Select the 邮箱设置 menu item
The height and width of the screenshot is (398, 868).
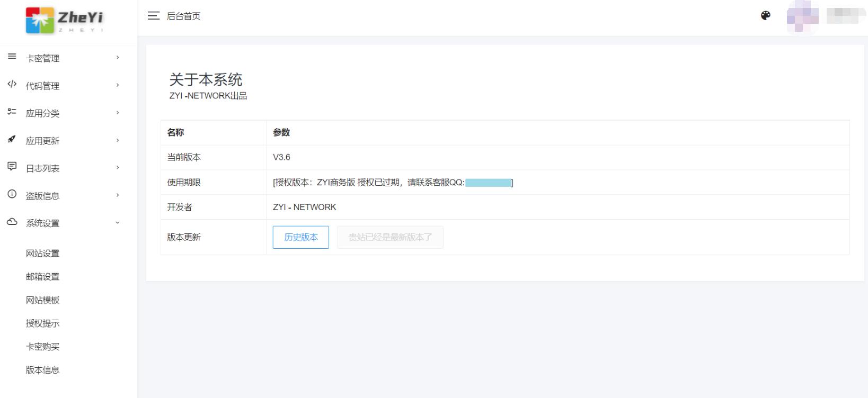[43, 277]
